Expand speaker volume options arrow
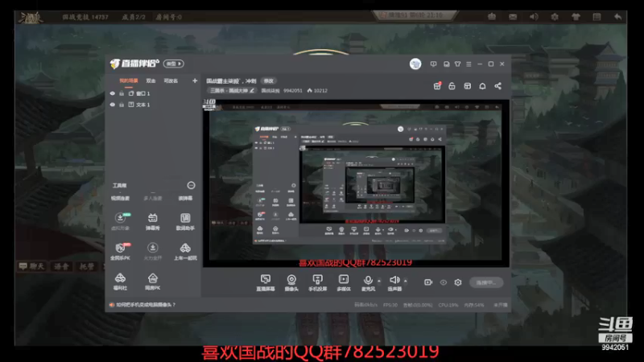This screenshot has width=644, height=362. [x=406, y=281]
